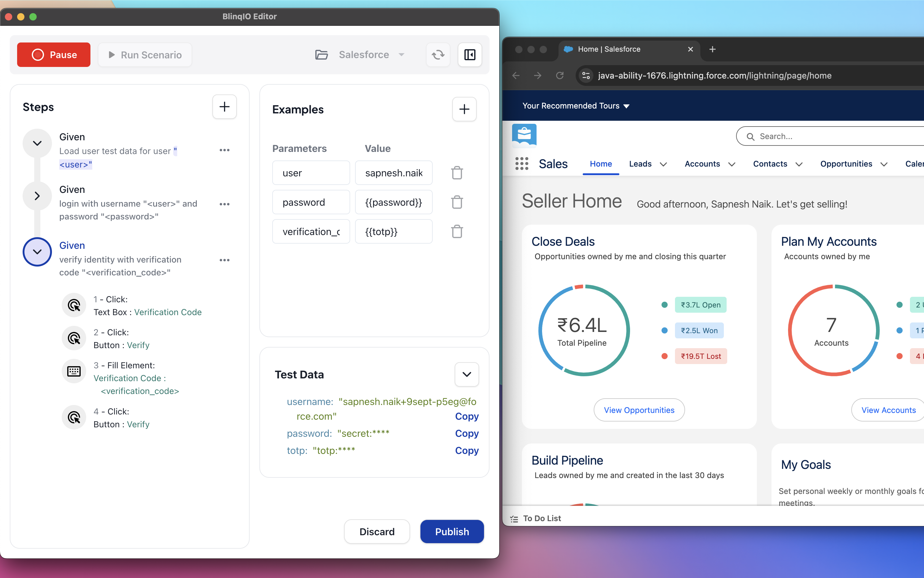
Task: Select the Contacts tab
Action: [770, 164]
